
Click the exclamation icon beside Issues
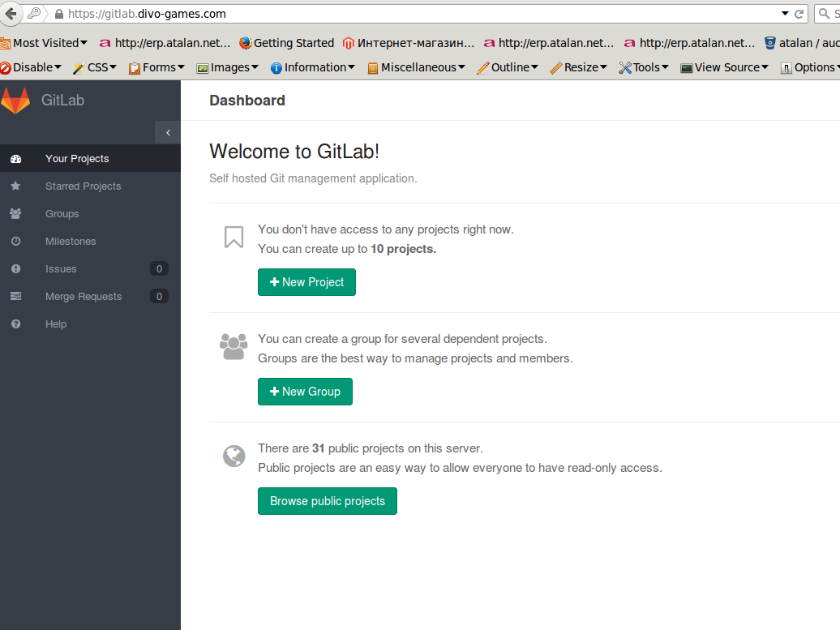click(x=15, y=269)
